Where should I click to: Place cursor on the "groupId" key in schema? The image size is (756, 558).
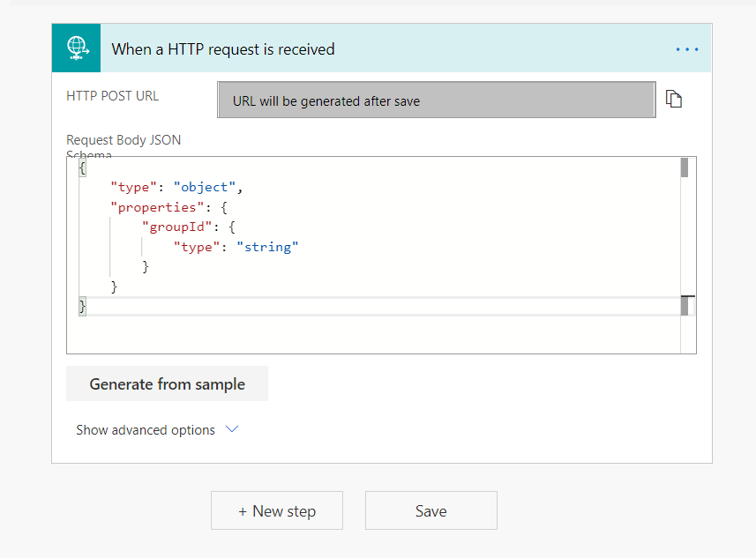pyautogui.click(x=172, y=227)
